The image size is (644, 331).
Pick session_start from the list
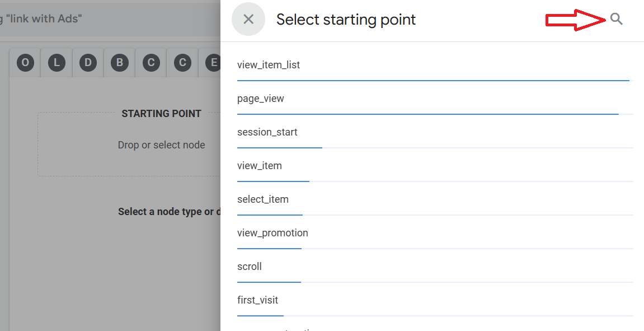[x=267, y=132]
